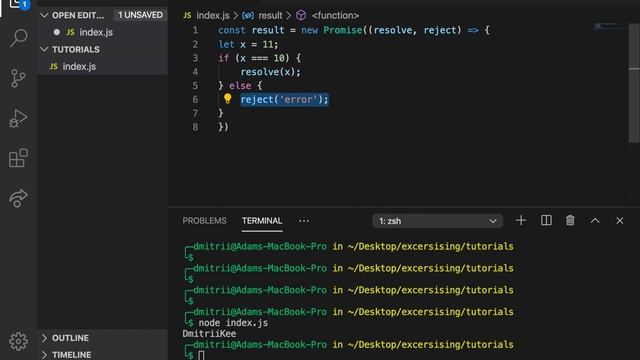Expand the OUTLINE section
The image size is (640, 360).
(44, 338)
